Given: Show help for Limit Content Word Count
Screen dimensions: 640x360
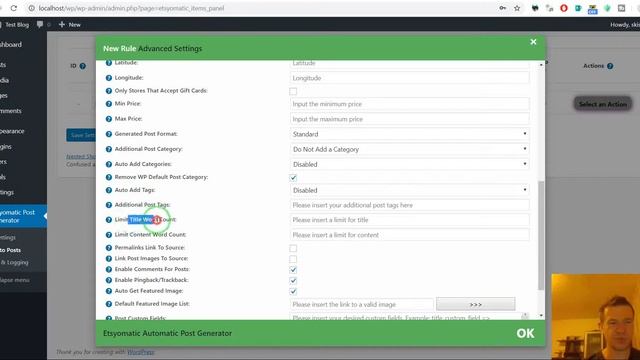Looking at the screenshot, I should pyautogui.click(x=109, y=235).
